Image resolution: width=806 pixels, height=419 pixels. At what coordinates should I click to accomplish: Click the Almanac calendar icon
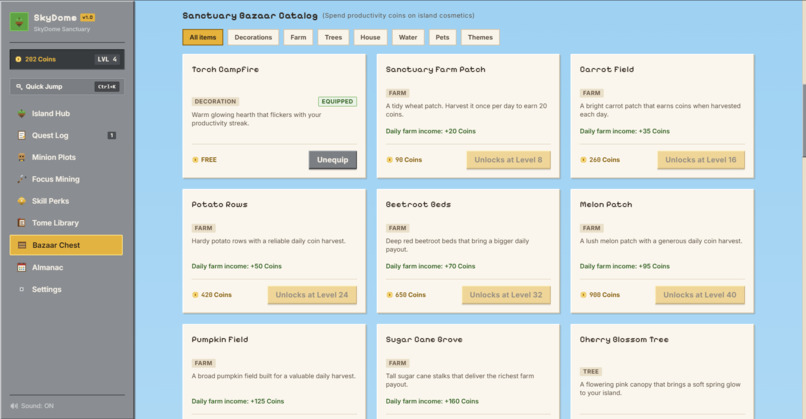(x=22, y=267)
